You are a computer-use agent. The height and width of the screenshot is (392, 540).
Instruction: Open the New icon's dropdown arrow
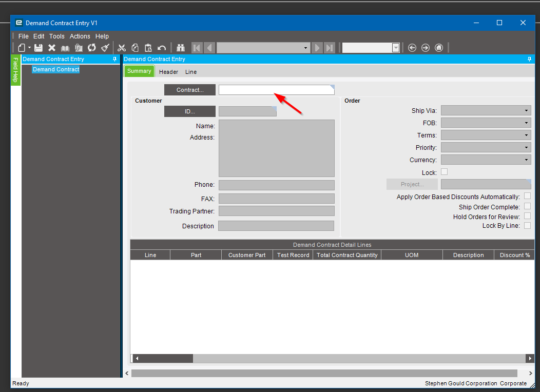coord(29,48)
